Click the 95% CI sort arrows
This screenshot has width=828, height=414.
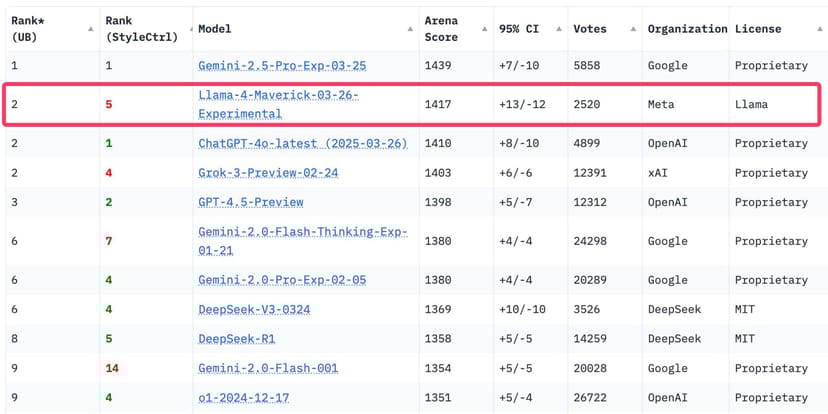[x=559, y=29]
